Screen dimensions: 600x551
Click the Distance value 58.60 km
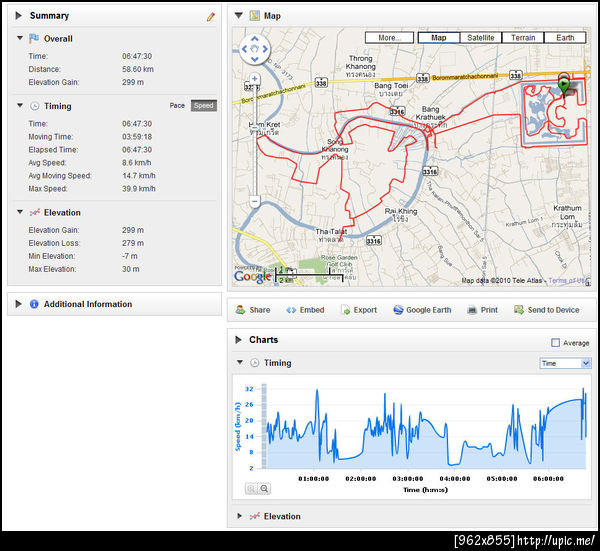[x=138, y=69]
